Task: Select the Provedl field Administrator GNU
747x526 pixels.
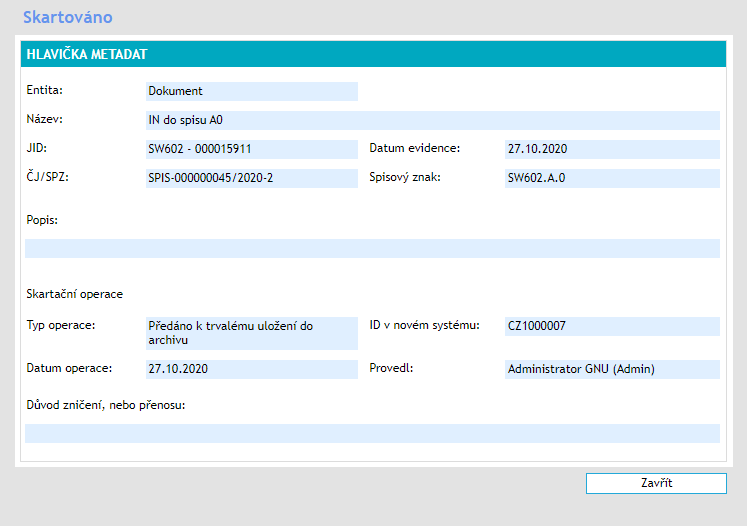Action: (x=612, y=369)
